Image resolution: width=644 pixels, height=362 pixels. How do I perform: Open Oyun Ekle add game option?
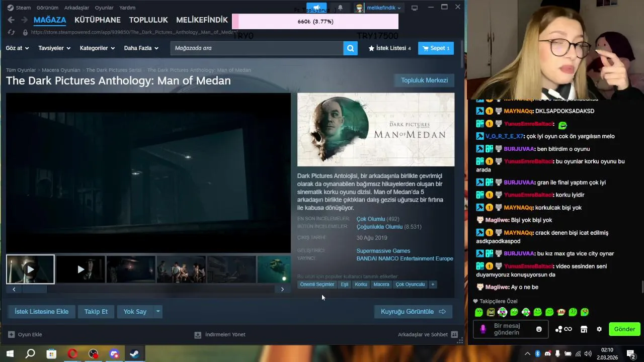click(25, 334)
